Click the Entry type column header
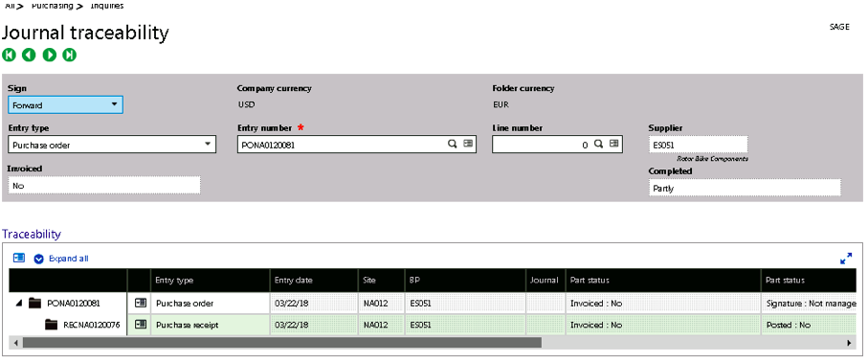The height and width of the screenshot is (362, 868). 211,281
